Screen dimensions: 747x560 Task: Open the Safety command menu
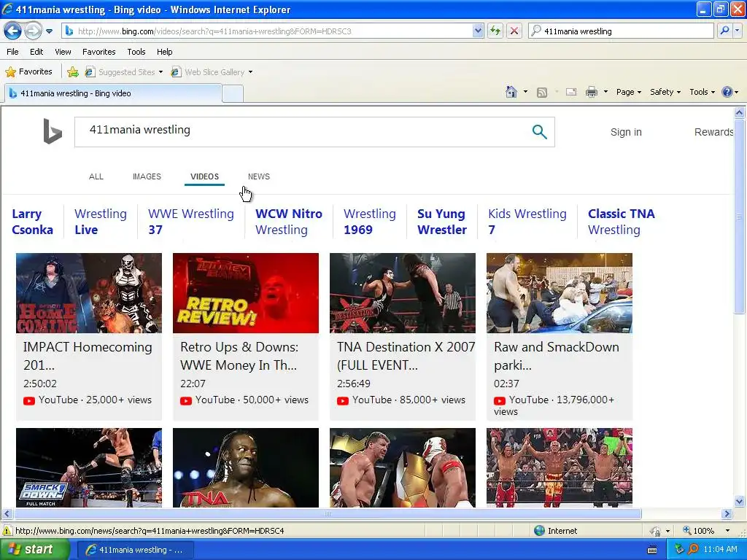[x=665, y=93]
